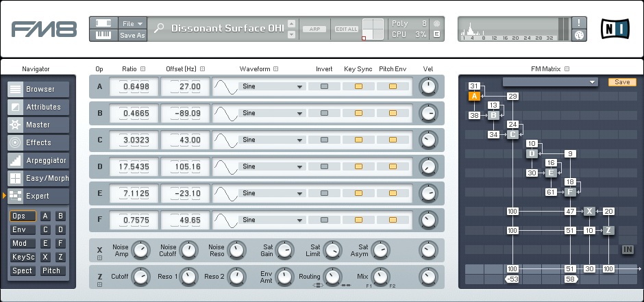Click the panic exclamation mark button
644x302 pixels.
(579, 23)
